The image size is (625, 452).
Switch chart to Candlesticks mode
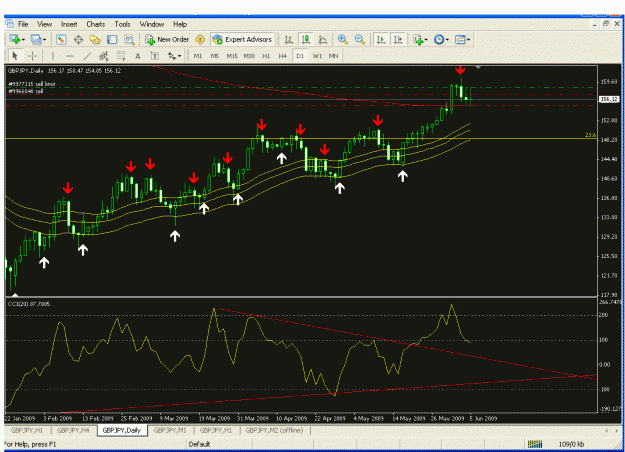click(306, 39)
